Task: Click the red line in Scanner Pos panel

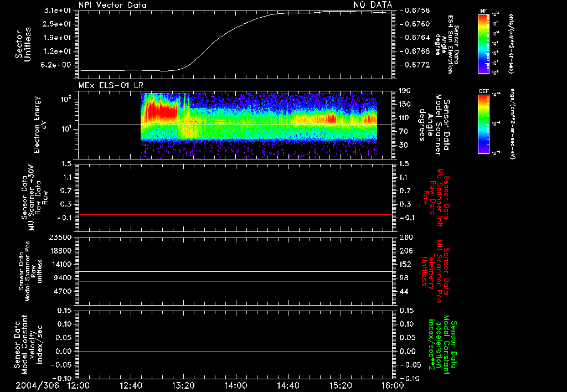Action: click(235, 282)
